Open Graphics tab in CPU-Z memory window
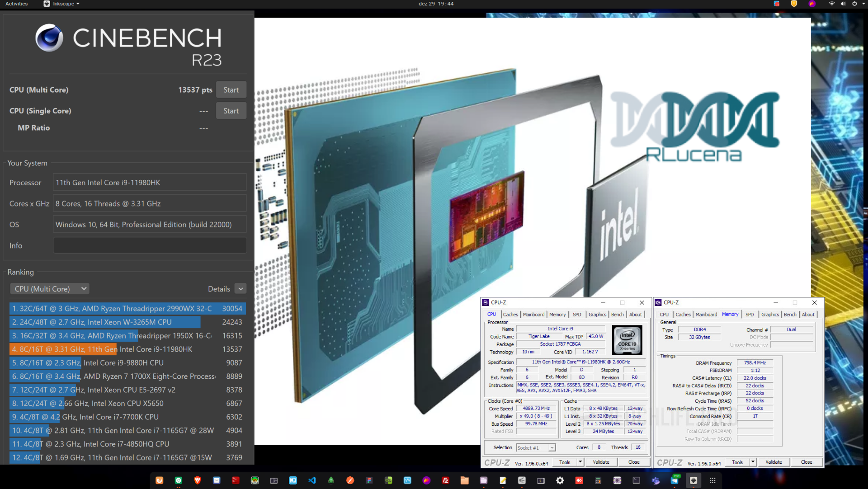The width and height of the screenshot is (868, 489). (770, 315)
